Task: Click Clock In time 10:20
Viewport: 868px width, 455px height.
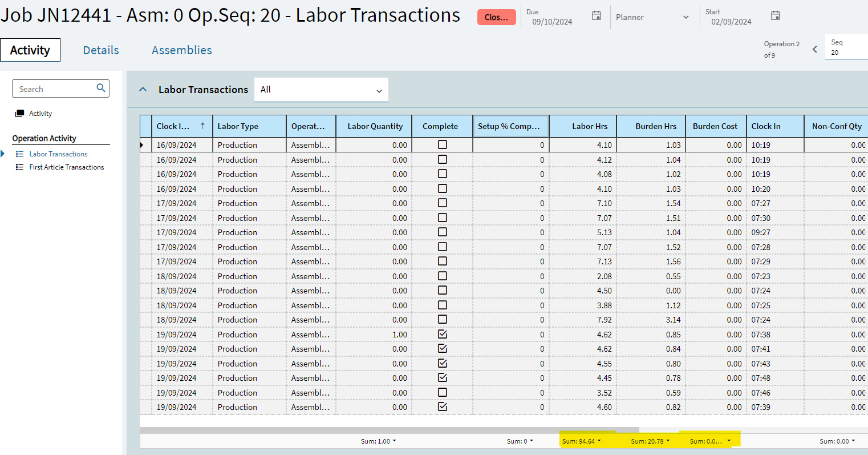Action: pos(775,189)
